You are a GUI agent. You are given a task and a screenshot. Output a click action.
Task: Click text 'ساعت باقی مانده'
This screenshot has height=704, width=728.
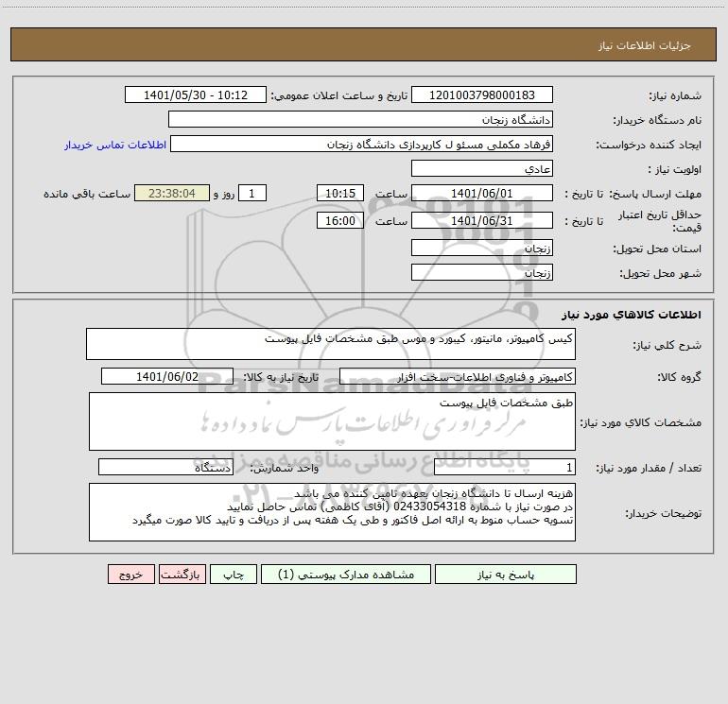[x=87, y=194]
